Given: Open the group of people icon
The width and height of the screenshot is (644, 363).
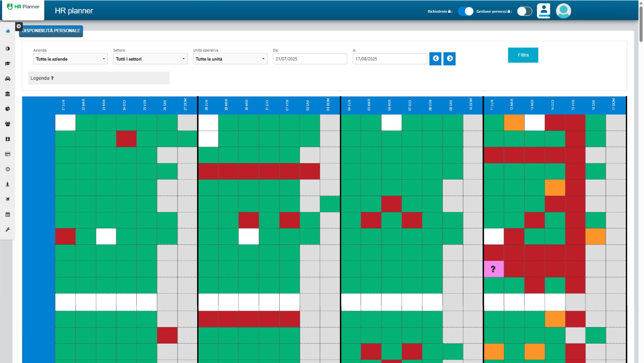Looking at the screenshot, I should [8, 124].
